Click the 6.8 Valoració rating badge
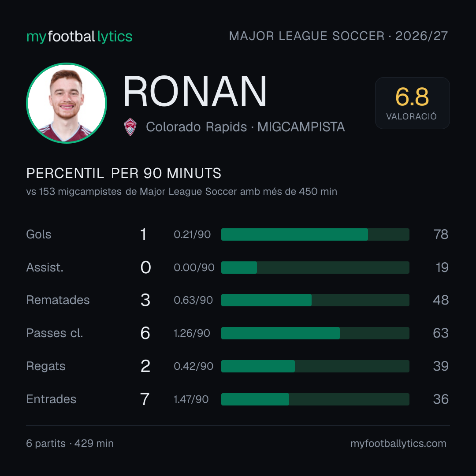 click(x=412, y=103)
